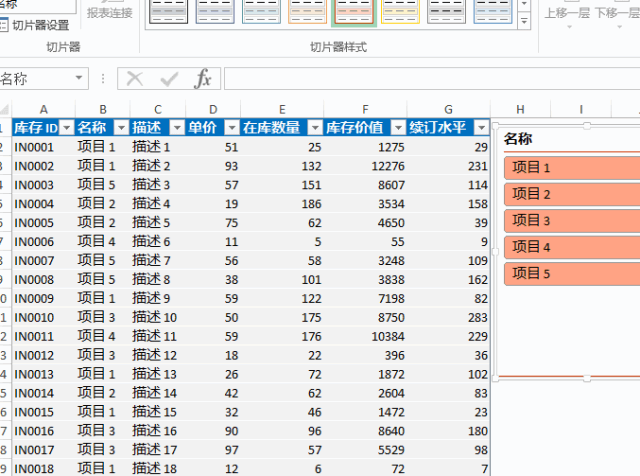This screenshot has height=476, width=640.
Task: Toggle slicer item 项目 5
Action: [570, 273]
